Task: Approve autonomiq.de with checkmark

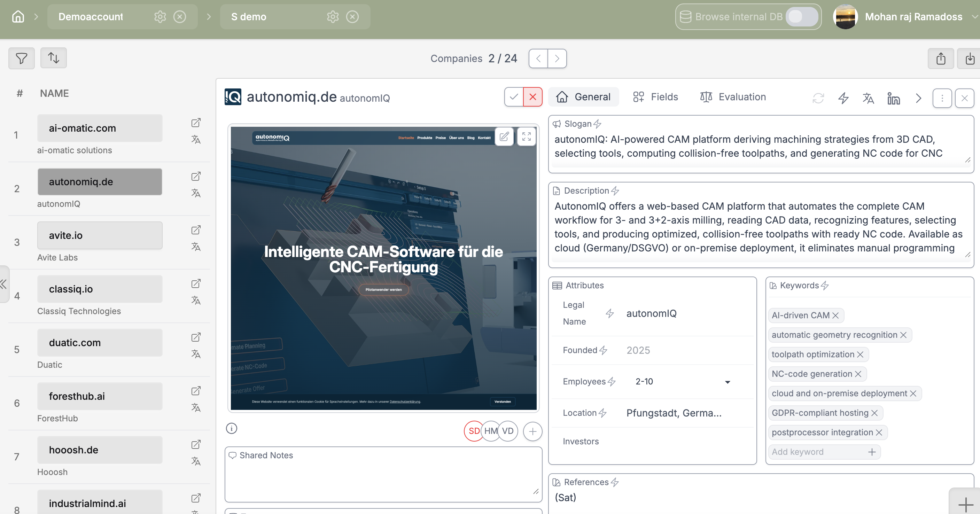Action: [514, 97]
